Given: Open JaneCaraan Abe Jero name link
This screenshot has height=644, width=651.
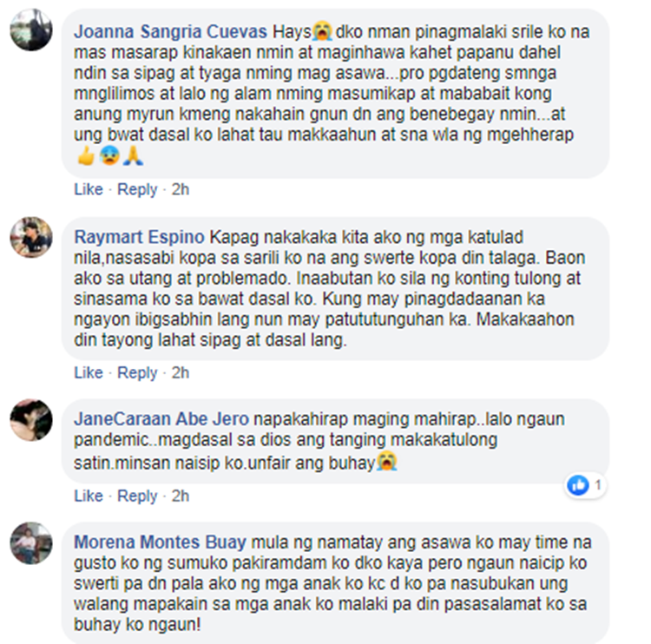Looking at the screenshot, I should 161,419.
